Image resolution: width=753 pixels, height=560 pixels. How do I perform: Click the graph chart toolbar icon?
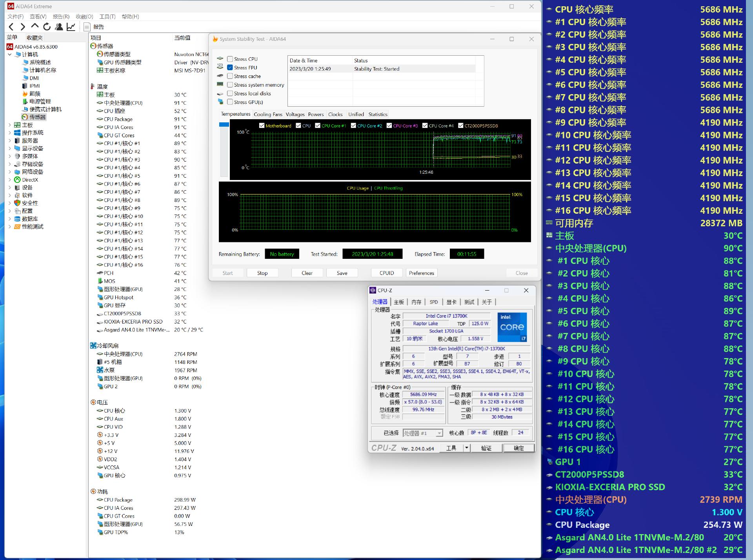(x=71, y=27)
